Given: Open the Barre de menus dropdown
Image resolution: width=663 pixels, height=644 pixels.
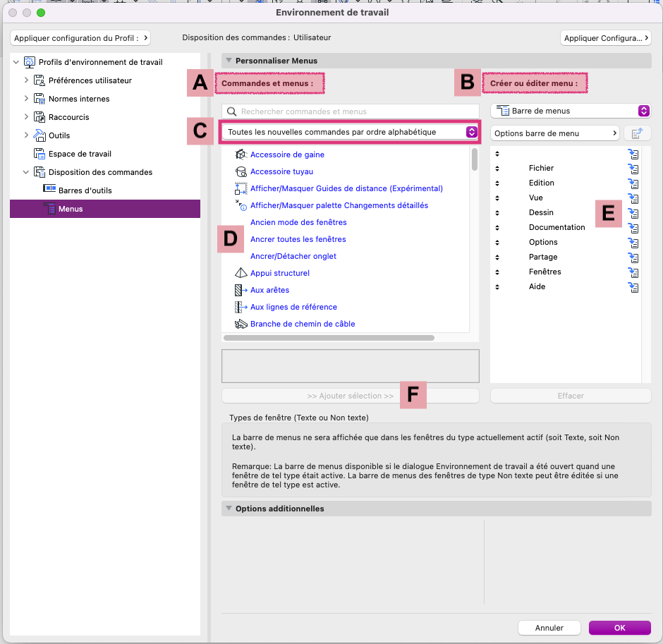Looking at the screenshot, I should [x=571, y=111].
